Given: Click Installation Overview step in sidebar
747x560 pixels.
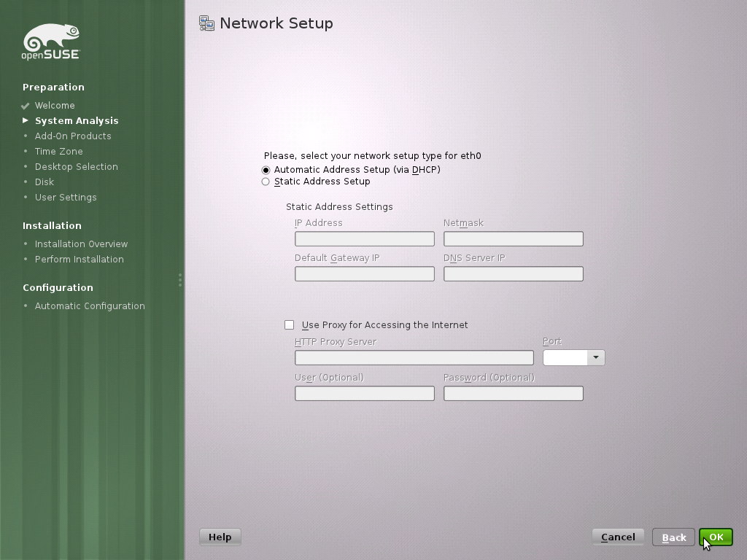Looking at the screenshot, I should tap(82, 244).
